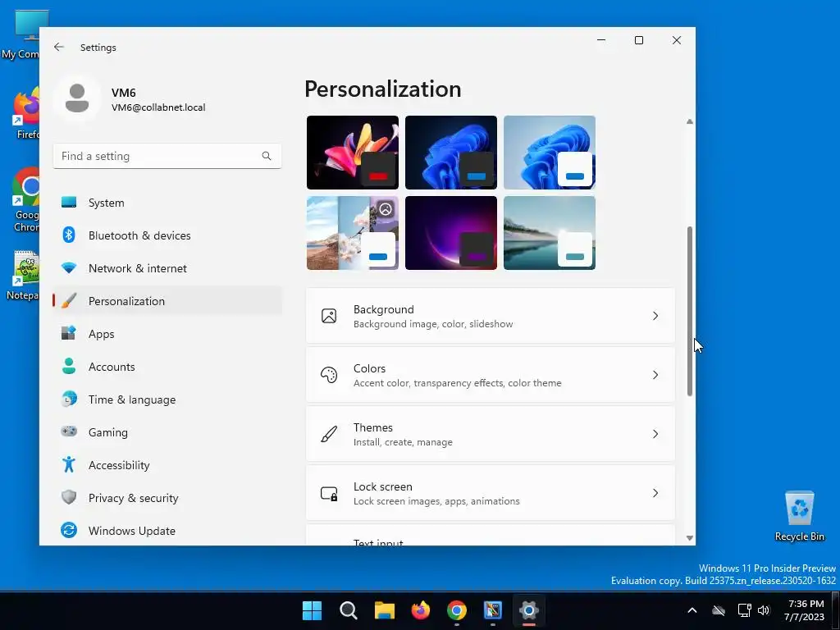Open the Colors settings row
This screenshot has height=630, width=840.
491,375
